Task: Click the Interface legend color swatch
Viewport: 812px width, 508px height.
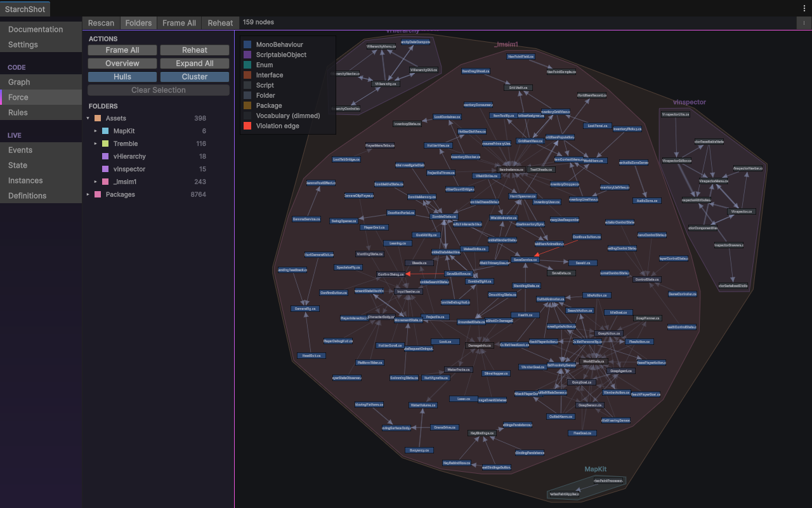Action: pos(247,75)
